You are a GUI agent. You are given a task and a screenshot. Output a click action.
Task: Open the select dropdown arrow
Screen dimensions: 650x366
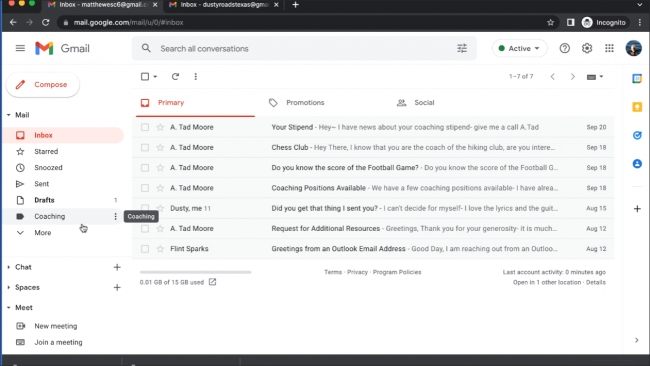[155, 77]
